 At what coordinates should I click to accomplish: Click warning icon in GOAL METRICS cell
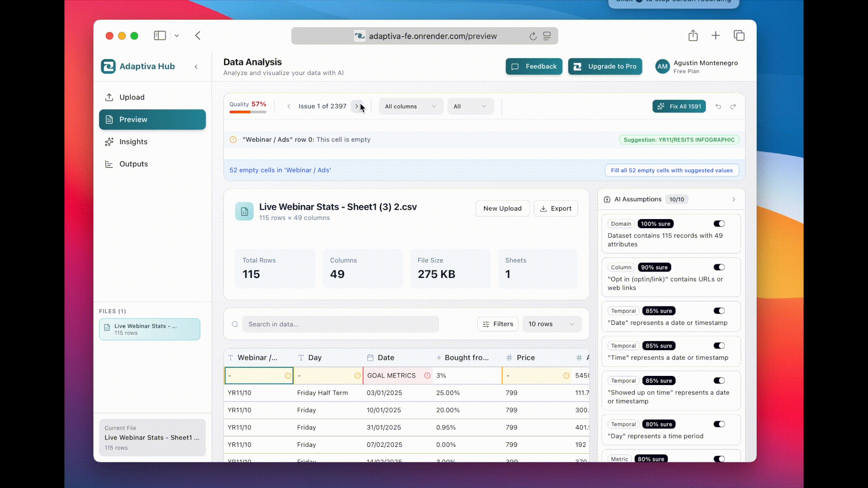point(427,375)
